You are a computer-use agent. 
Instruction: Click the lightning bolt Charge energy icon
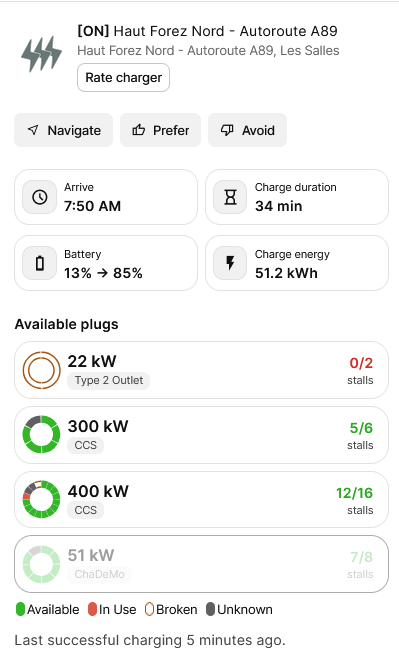(x=230, y=263)
